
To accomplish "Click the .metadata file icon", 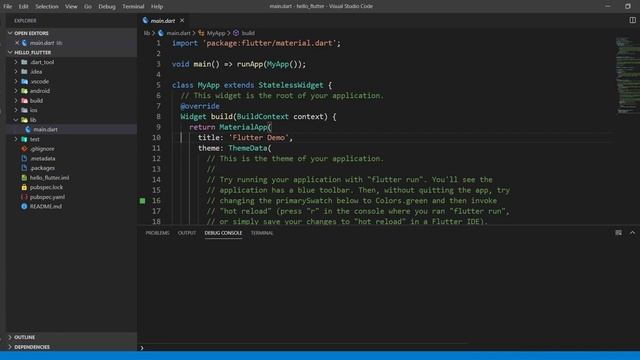I will point(24,158).
